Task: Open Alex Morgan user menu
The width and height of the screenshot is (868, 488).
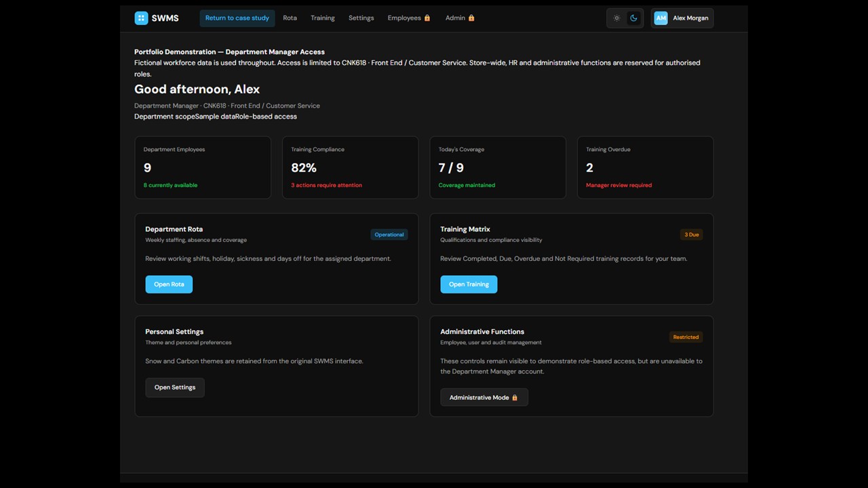Action: coord(682,18)
